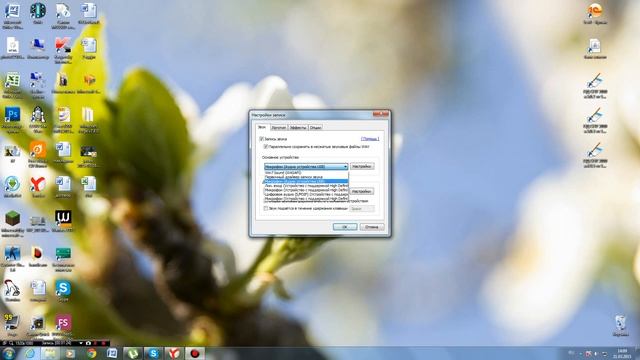Open the 'Опции' tab
The image size is (640, 360).
coord(316,128)
